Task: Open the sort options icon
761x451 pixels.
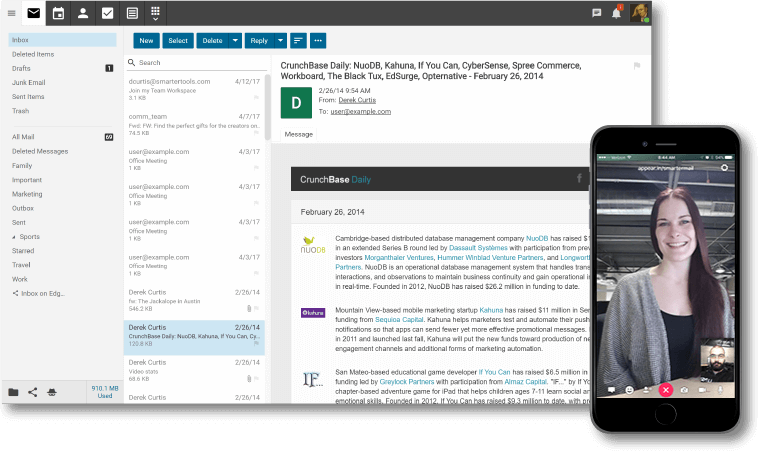Action: point(298,41)
